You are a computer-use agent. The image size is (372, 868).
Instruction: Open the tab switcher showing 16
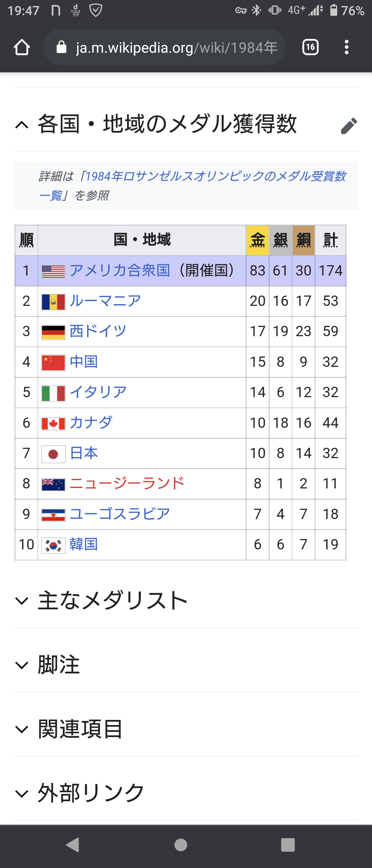click(x=310, y=47)
